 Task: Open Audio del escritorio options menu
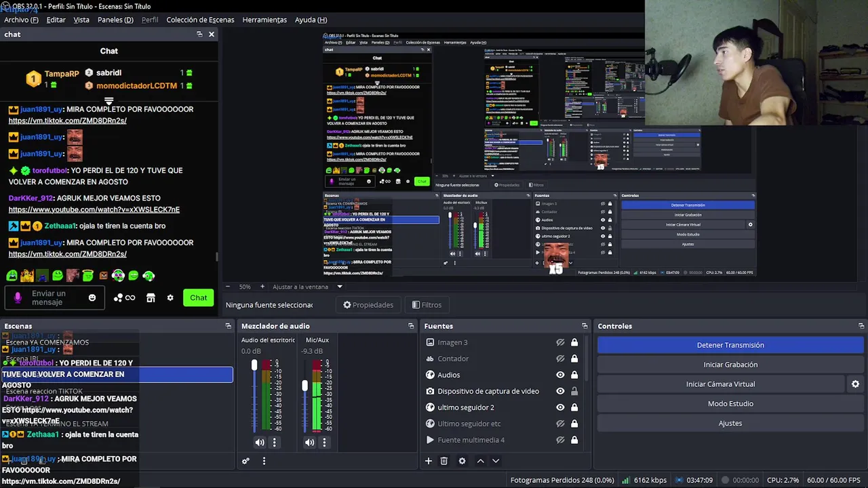[x=275, y=442]
